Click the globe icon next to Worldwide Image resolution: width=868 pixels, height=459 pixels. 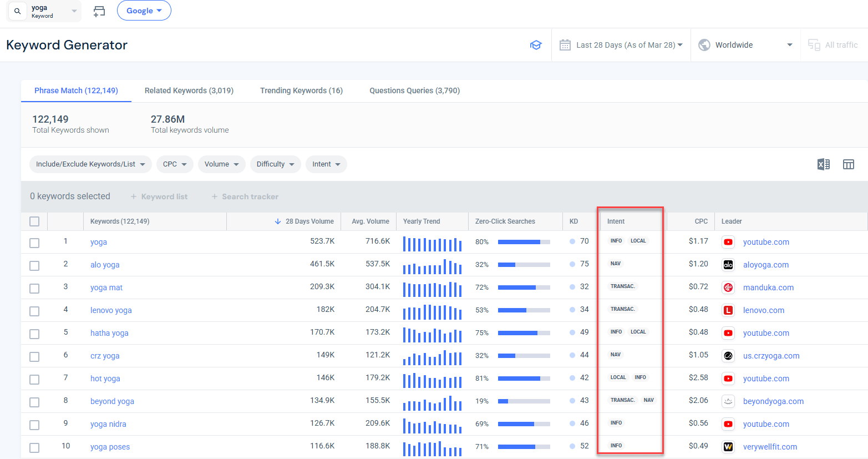point(704,45)
